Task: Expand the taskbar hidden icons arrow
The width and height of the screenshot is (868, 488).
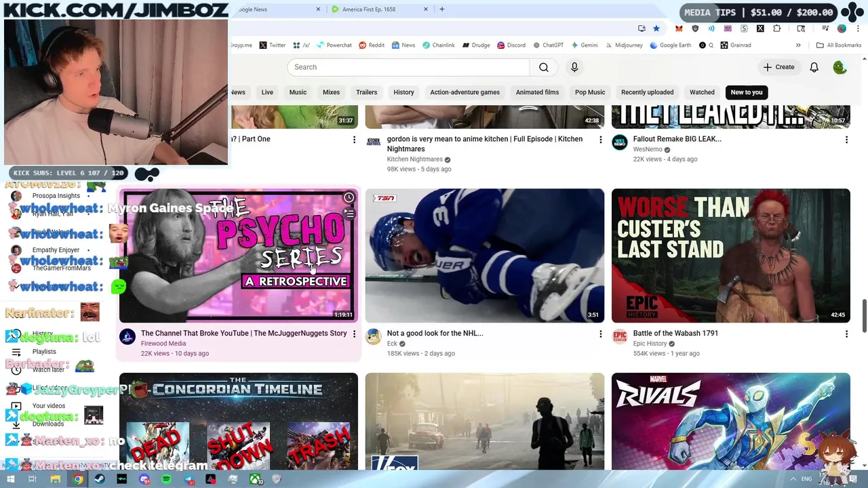Action: click(793, 479)
